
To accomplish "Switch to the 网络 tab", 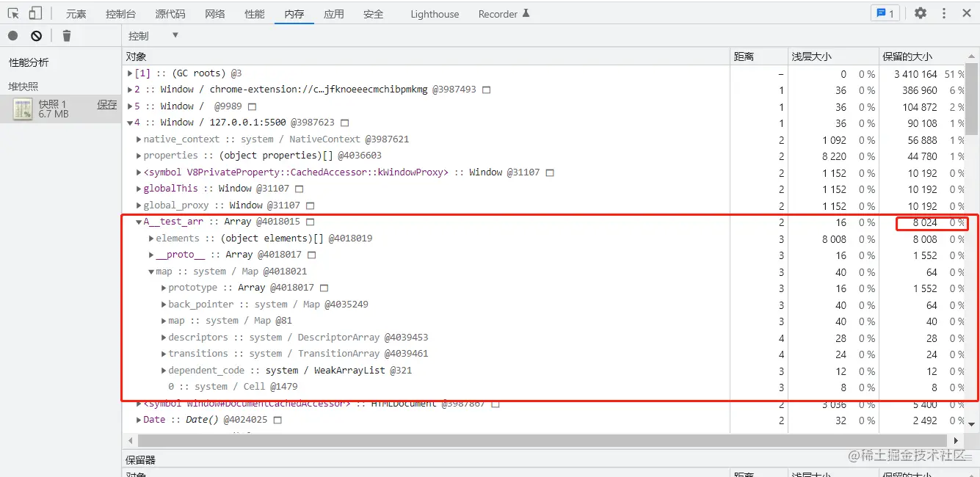I will tap(215, 14).
